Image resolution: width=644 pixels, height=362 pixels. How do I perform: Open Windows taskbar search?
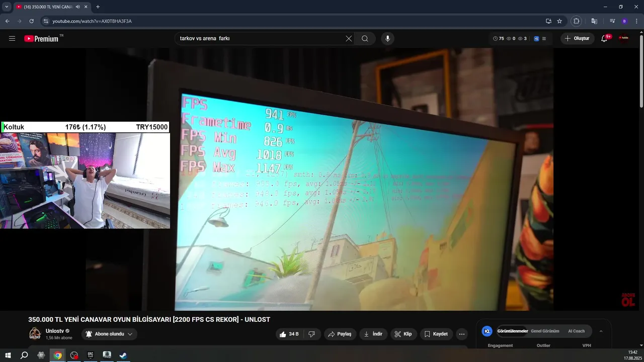[x=24, y=355]
